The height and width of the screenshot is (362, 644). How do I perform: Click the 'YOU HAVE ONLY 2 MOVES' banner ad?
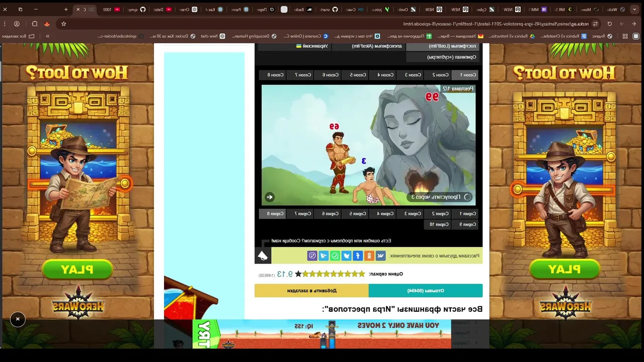[x=322, y=334]
